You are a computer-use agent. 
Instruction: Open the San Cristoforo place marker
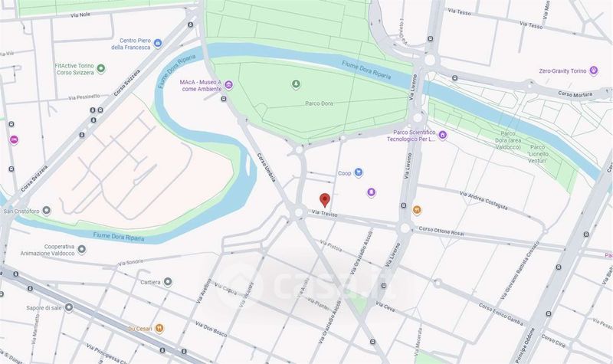[x=47, y=211]
